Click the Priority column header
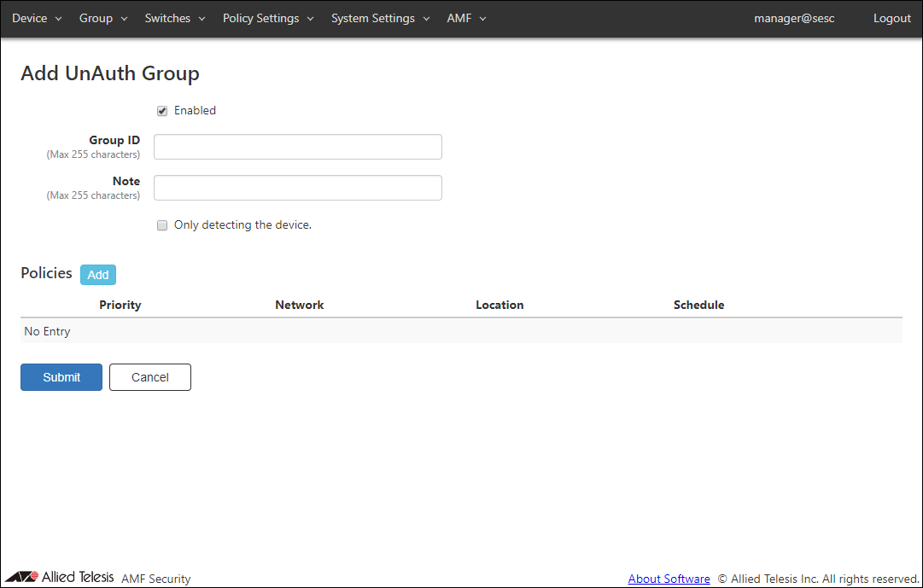The image size is (923, 588). (120, 305)
